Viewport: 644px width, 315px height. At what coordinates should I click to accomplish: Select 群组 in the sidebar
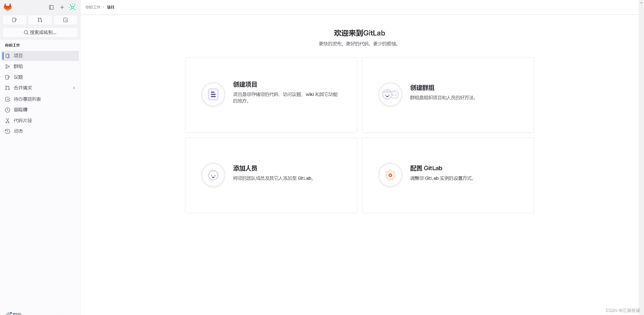point(18,66)
